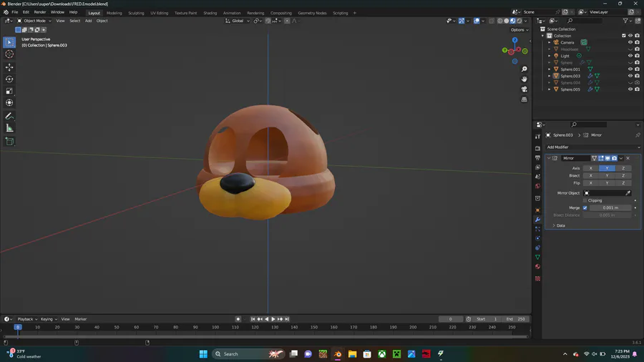
Task: Open the Options dropdown in viewport
Action: tap(519, 30)
